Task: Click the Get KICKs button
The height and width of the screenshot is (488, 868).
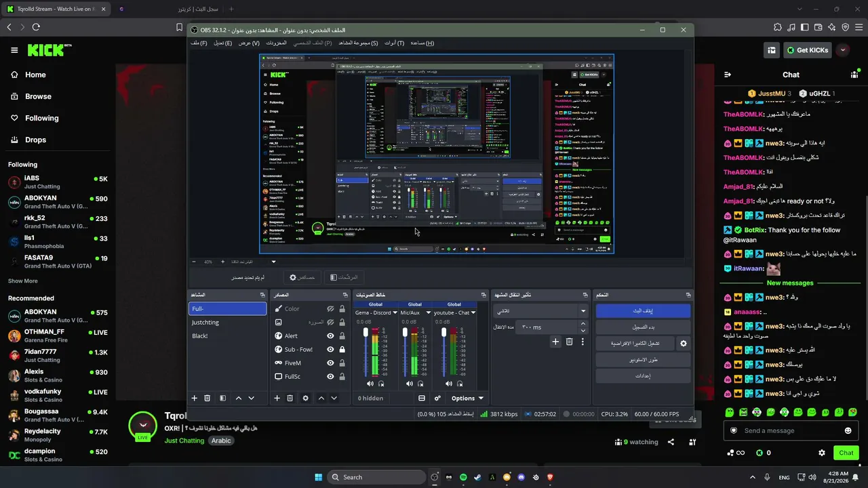Action: point(807,50)
